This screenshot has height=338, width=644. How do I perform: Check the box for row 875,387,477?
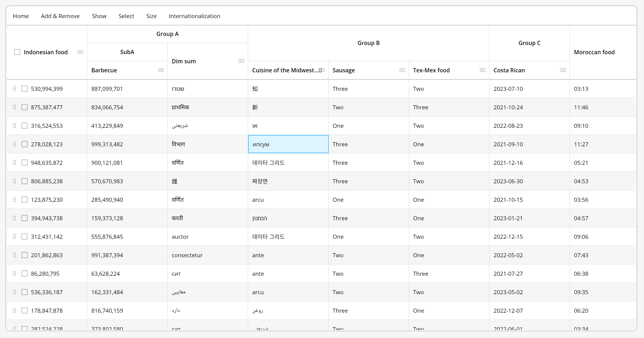pyautogui.click(x=25, y=107)
